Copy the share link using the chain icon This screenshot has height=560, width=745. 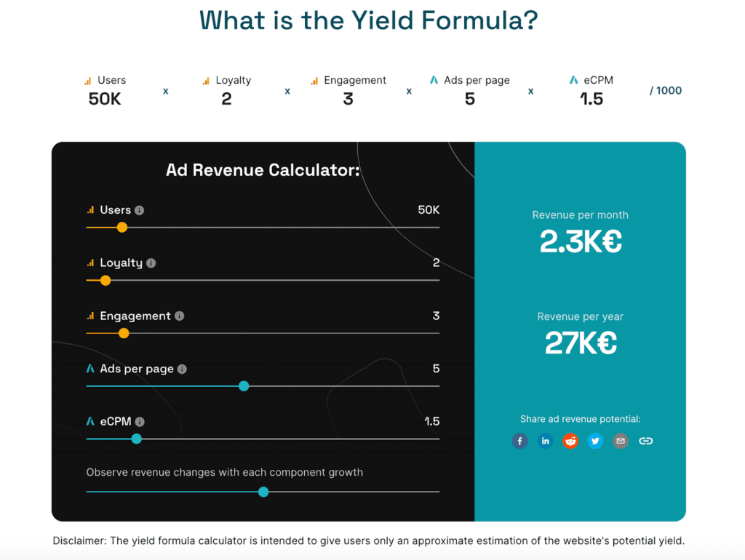click(x=646, y=441)
